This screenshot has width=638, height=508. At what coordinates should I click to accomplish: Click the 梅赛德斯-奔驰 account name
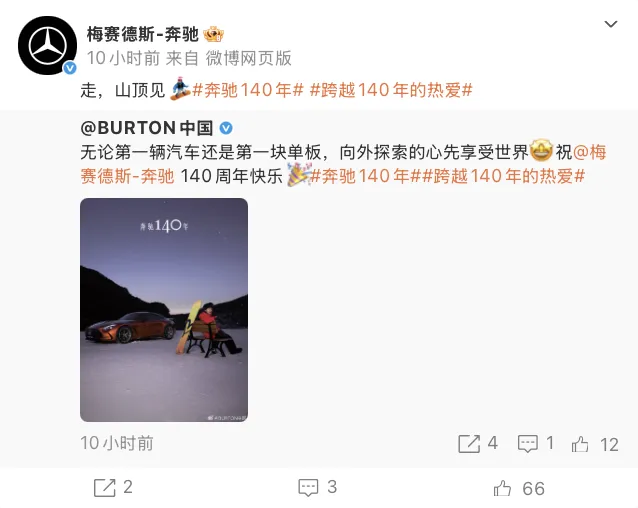pos(142,34)
